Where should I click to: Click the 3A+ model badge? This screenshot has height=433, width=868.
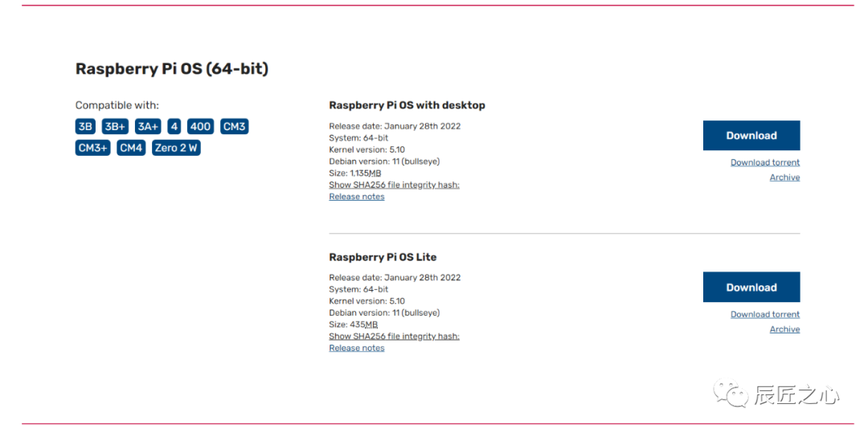point(148,126)
